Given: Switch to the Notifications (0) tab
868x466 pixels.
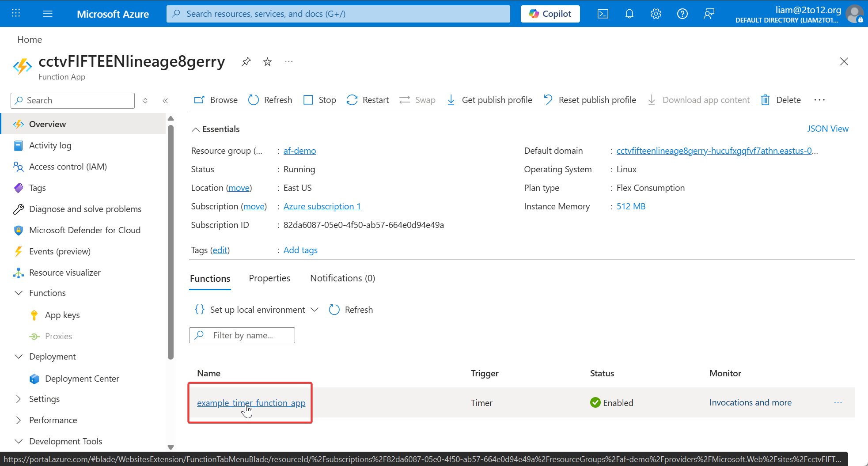Looking at the screenshot, I should pos(342,278).
